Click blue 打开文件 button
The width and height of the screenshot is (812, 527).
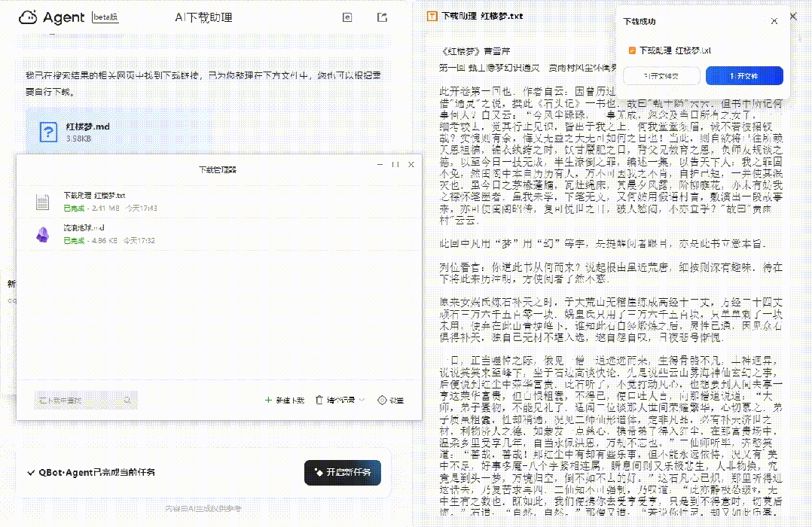tap(744, 76)
